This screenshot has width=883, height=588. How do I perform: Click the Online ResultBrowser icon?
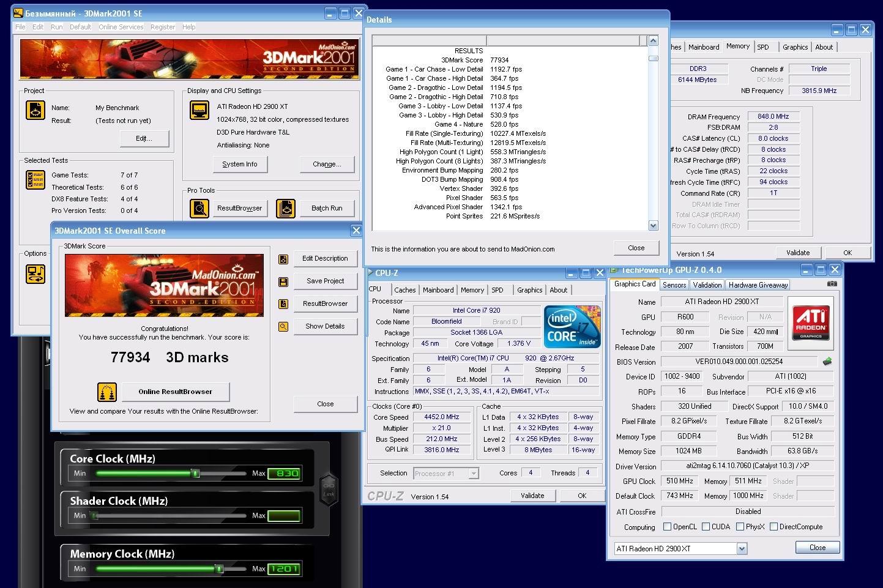coord(107,392)
